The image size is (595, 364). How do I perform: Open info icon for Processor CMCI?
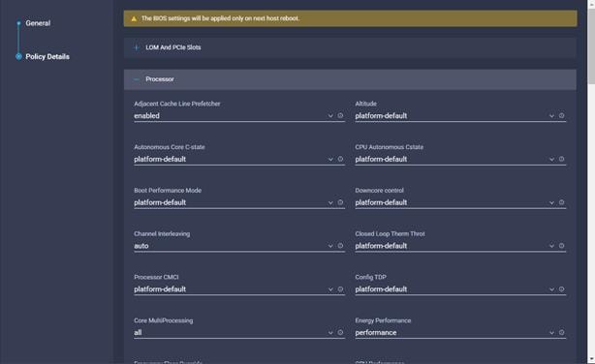[x=340, y=289]
